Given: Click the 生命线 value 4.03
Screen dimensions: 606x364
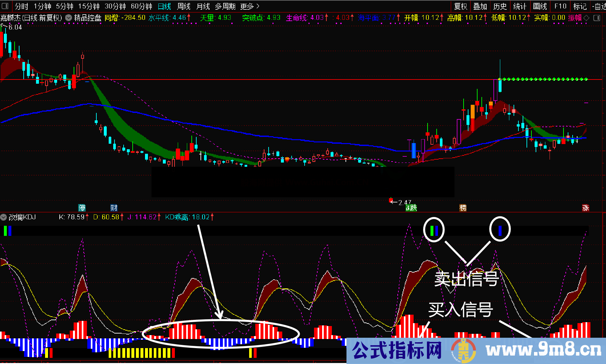Looking at the screenshot, I should coord(317,18).
